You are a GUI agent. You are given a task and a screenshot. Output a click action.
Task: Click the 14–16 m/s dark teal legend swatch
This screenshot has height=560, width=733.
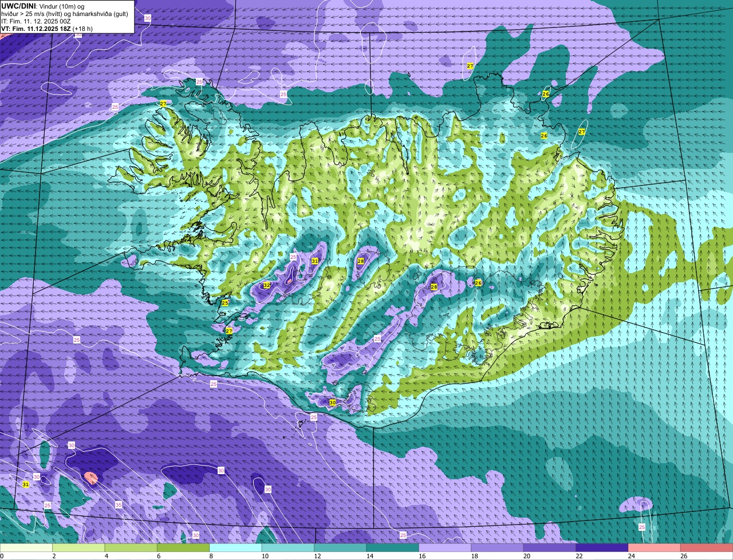pos(393,548)
